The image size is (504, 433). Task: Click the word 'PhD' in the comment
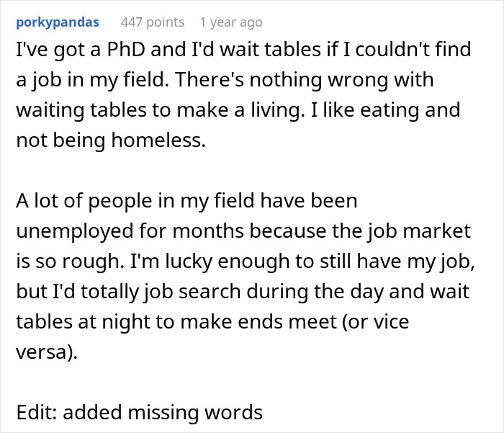(117, 52)
